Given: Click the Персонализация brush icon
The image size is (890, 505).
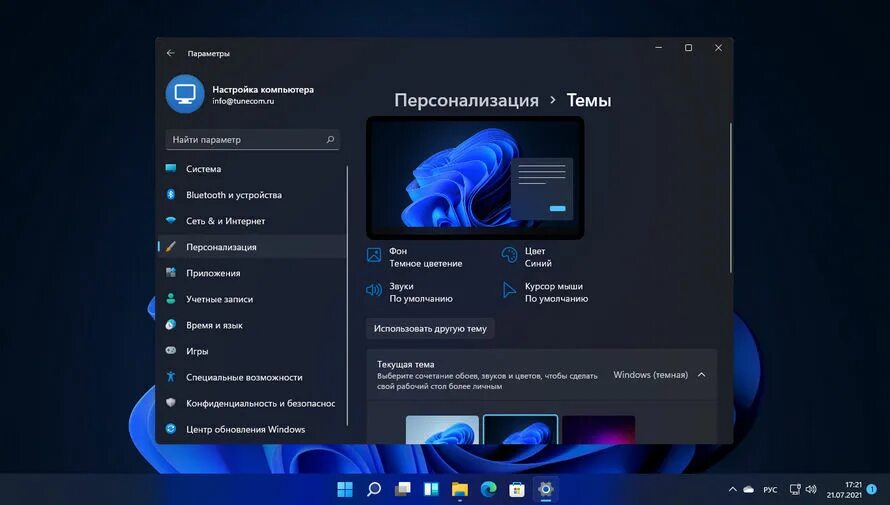Looking at the screenshot, I should pyautogui.click(x=171, y=247).
